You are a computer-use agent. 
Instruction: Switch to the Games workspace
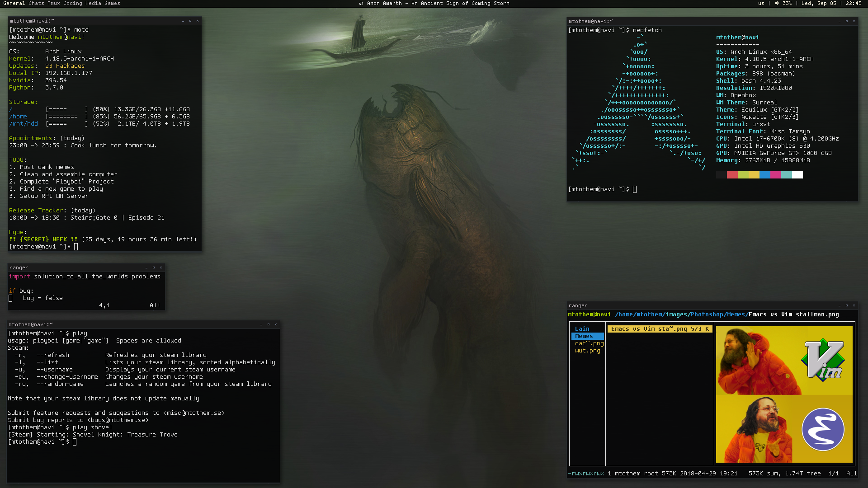coord(112,3)
